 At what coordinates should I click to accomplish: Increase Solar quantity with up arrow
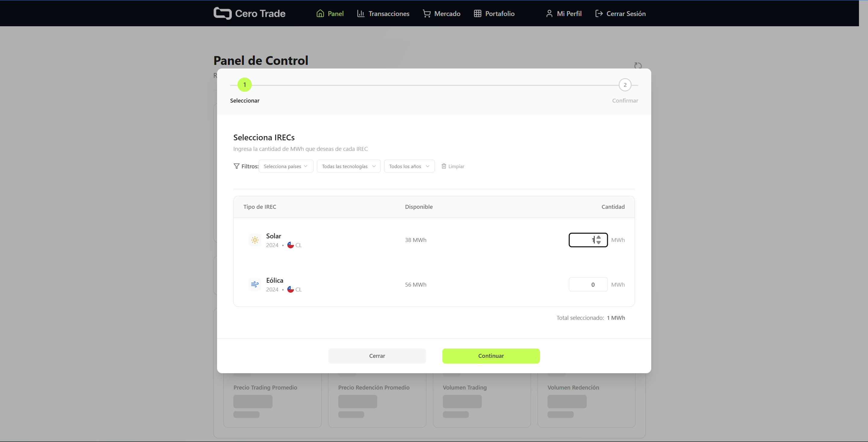pos(599,237)
